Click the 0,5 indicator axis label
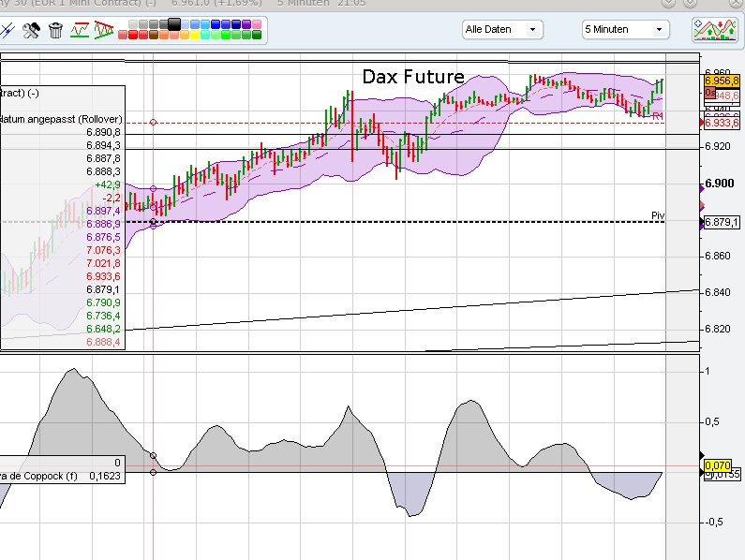 [x=711, y=421]
